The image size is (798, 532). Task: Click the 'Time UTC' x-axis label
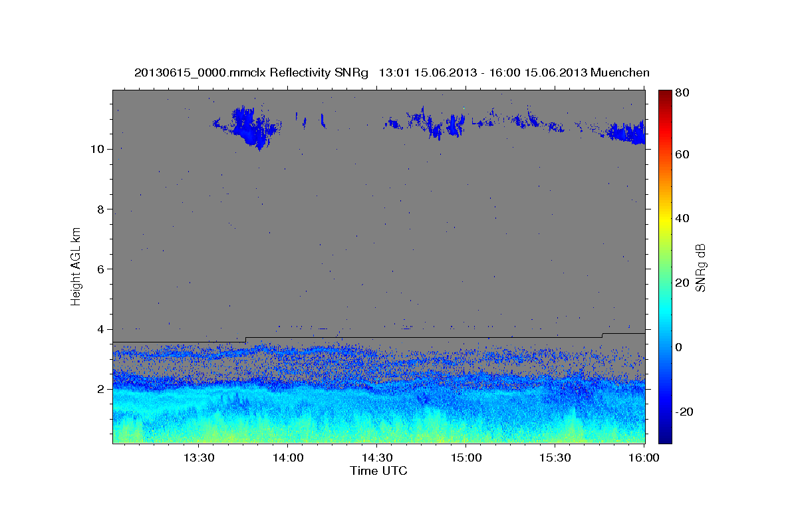pyautogui.click(x=378, y=471)
